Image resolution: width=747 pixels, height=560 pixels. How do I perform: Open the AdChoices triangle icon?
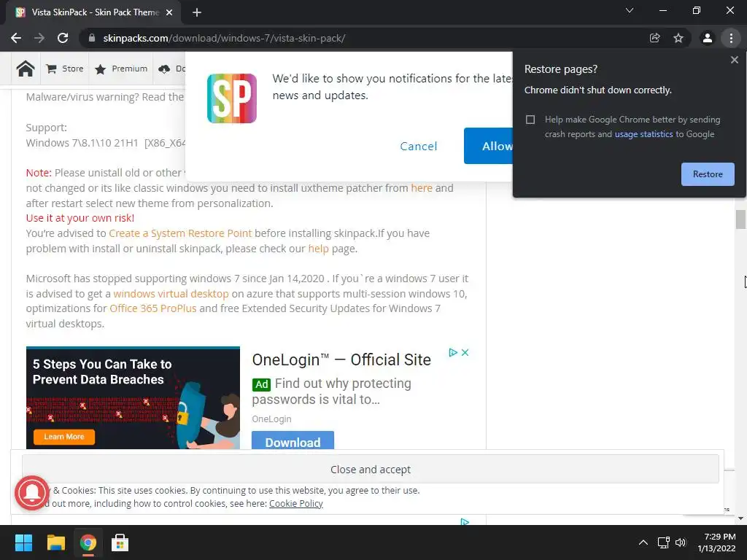pyautogui.click(x=453, y=352)
